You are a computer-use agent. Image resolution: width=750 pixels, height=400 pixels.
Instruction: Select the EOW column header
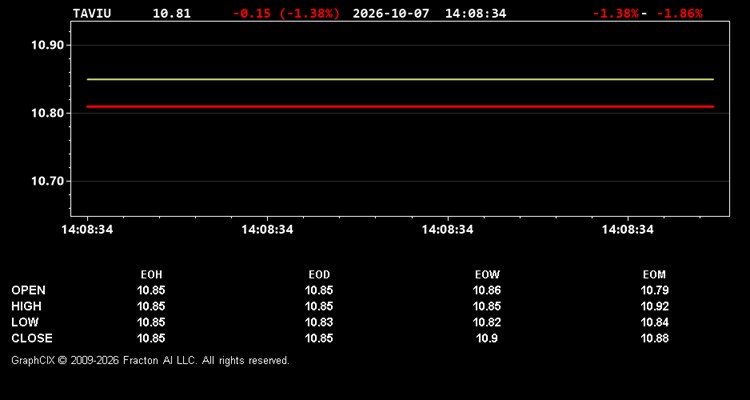pos(487,275)
